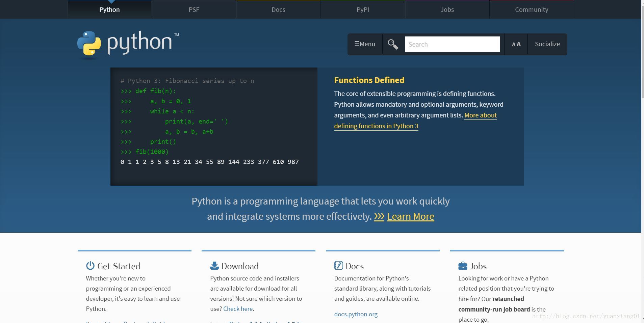Viewport: 644px width, 323px height.
Task: Click the Functions Defined heading
Action: (369, 80)
